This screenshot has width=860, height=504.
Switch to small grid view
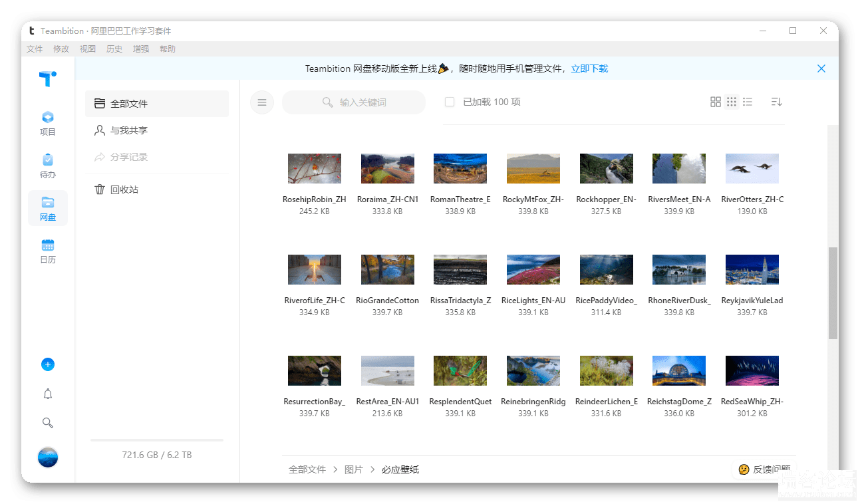[732, 102]
